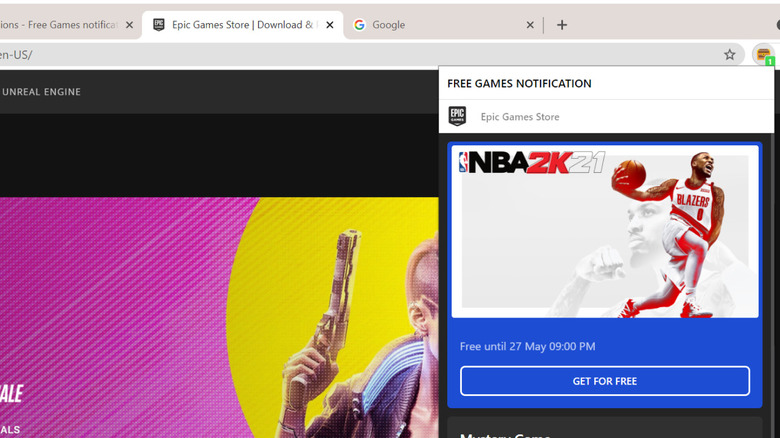Click the Epic Games tab favicon
Screen dimensions: 780x438
[159, 25]
